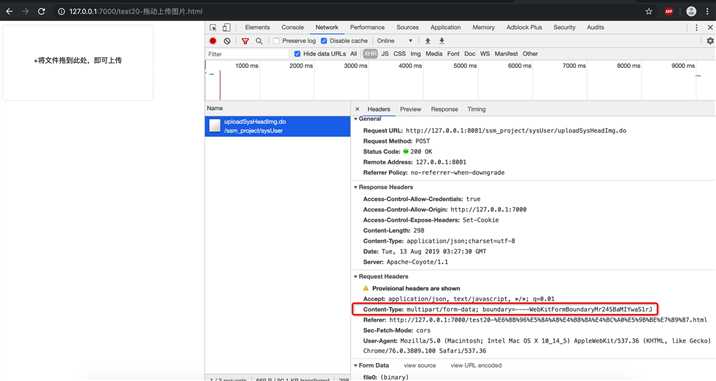Toggle the device toolbar icon
Viewport: 716px width, 381px height.
click(226, 27)
